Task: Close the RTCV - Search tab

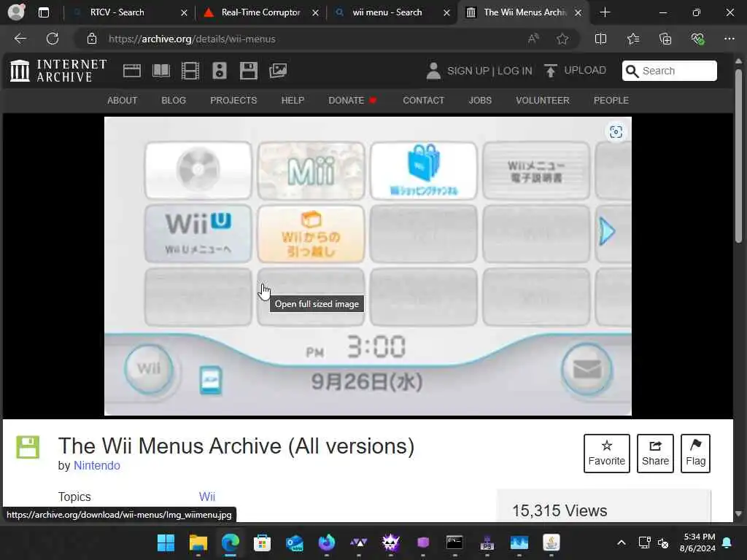Action: coord(185,13)
